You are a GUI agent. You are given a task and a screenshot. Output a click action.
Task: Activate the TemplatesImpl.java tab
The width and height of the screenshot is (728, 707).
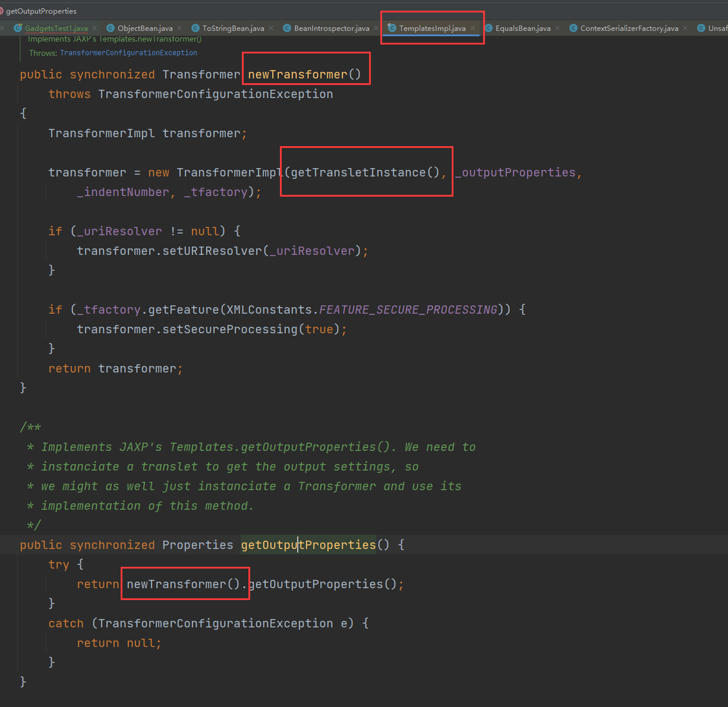[433, 28]
